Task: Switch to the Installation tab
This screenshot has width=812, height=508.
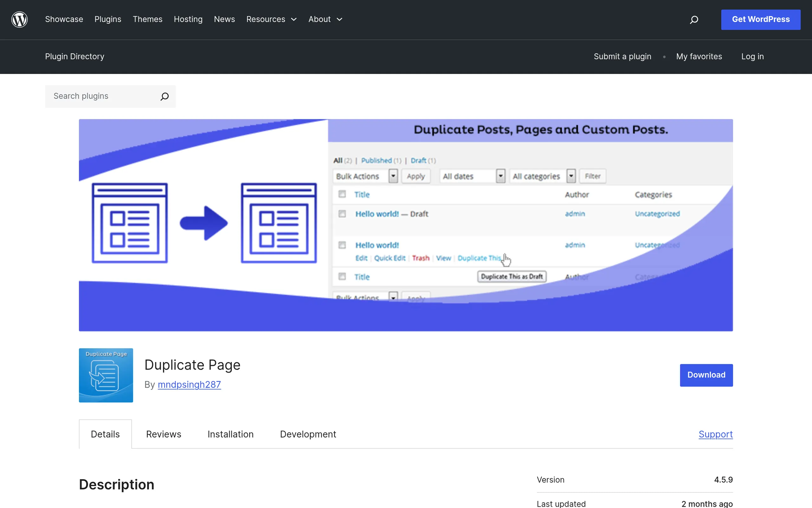Action: [x=231, y=434]
